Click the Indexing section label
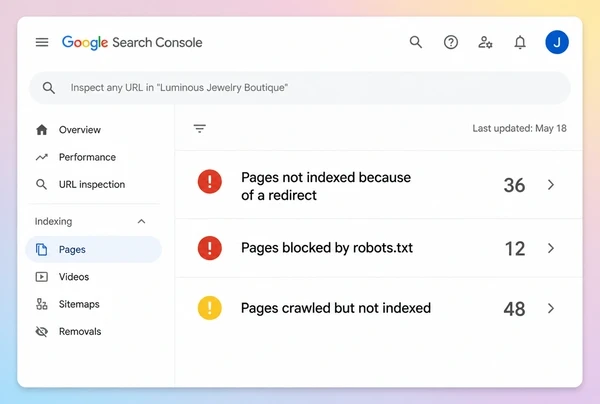 [x=53, y=222]
